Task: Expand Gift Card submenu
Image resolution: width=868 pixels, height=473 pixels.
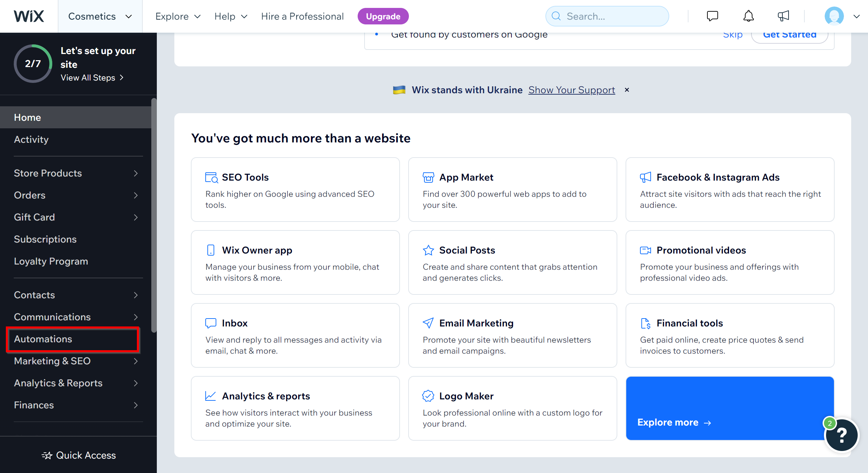Action: pyautogui.click(x=136, y=217)
